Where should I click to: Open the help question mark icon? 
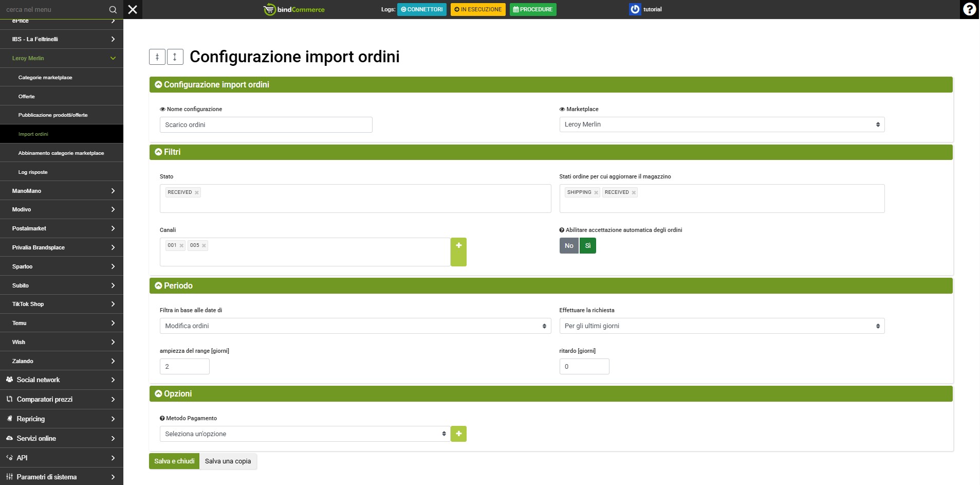(969, 10)
